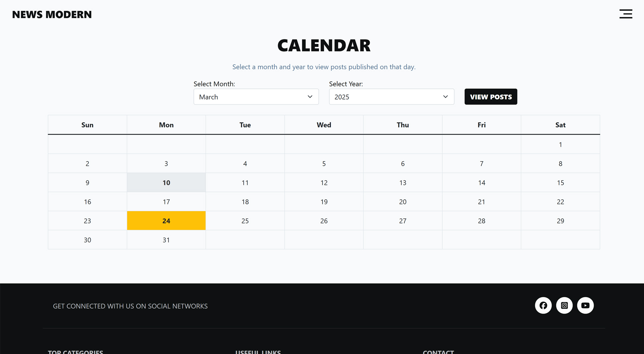Image resolution: width=644 pixels, height=354 pixels.
Task: Click the month dropdown chevron arrow
Action: coord(310,97)
